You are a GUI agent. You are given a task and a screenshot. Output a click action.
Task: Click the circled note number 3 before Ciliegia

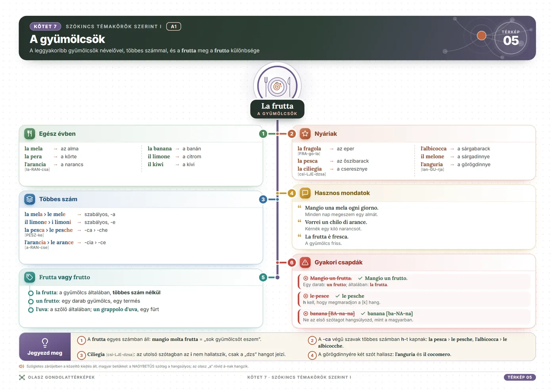pyautogui.click(x=81, y=355)
